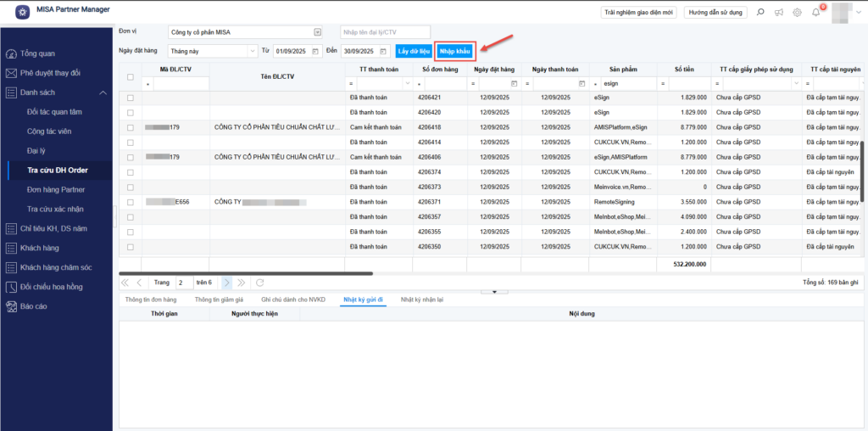Open the Sản phẩm filter operator

tap(595, 84)
